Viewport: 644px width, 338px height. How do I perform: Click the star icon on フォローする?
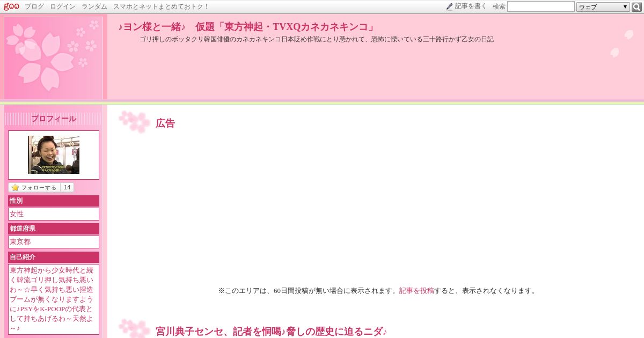15,188
